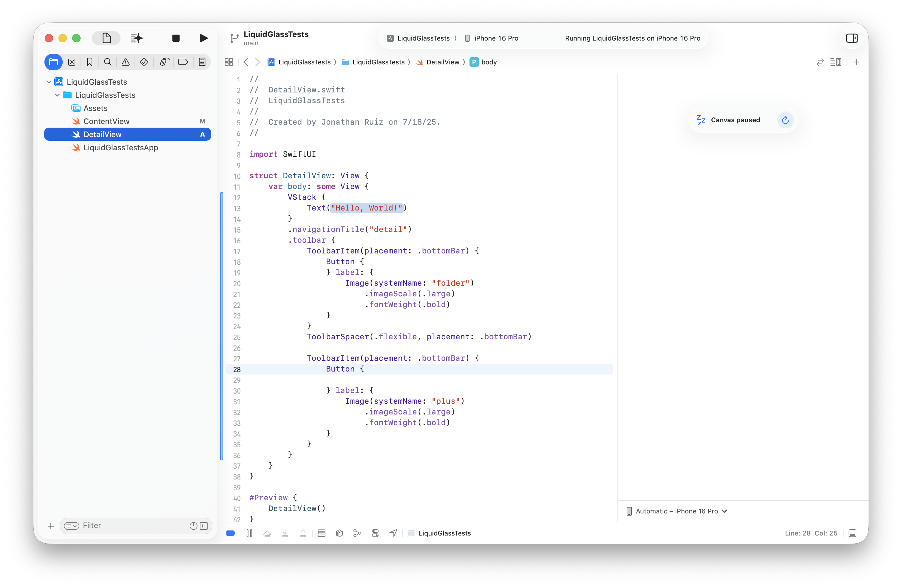This screenshot has width=902, height=588.
Task: Open the Find navigator magnifier tab
Action: click(x=108, y=62)
